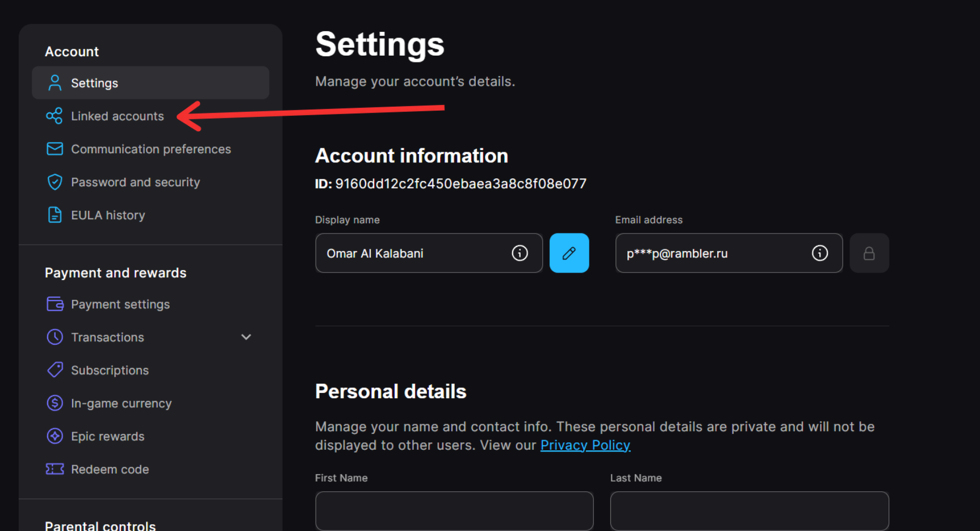Screen dimensions: 980x531
Task: Open the Transactions menu item
Action: pyautogui.click(x=107, y=337)
